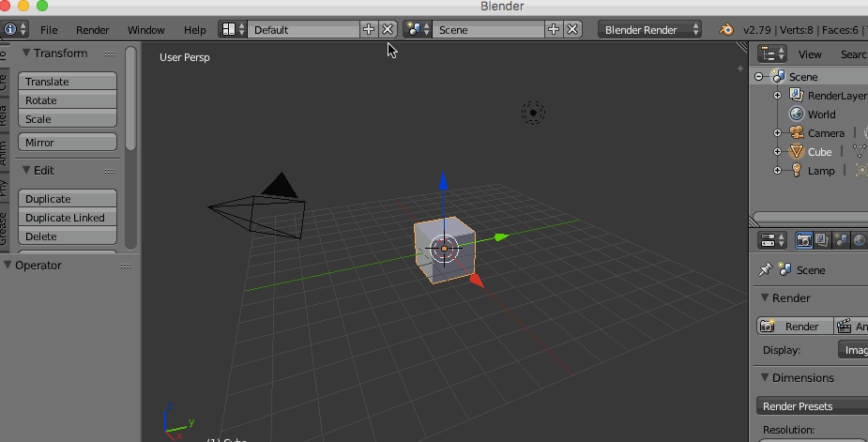Select the Scene icon in the Outliner
Image resolution: width=868 pixels, height=442 pixels.
(x=779, y=76)
